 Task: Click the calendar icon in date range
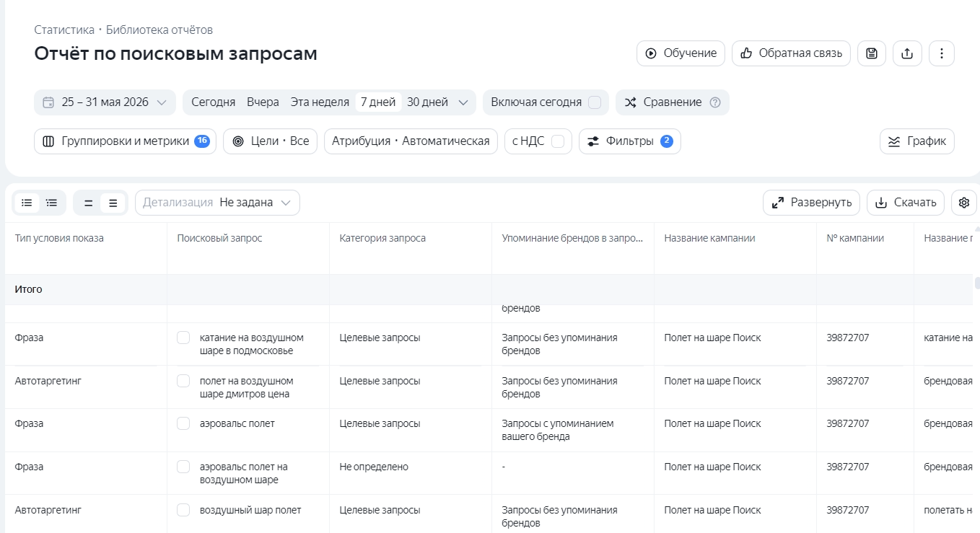pyautogui.click(x=48, y=102)
